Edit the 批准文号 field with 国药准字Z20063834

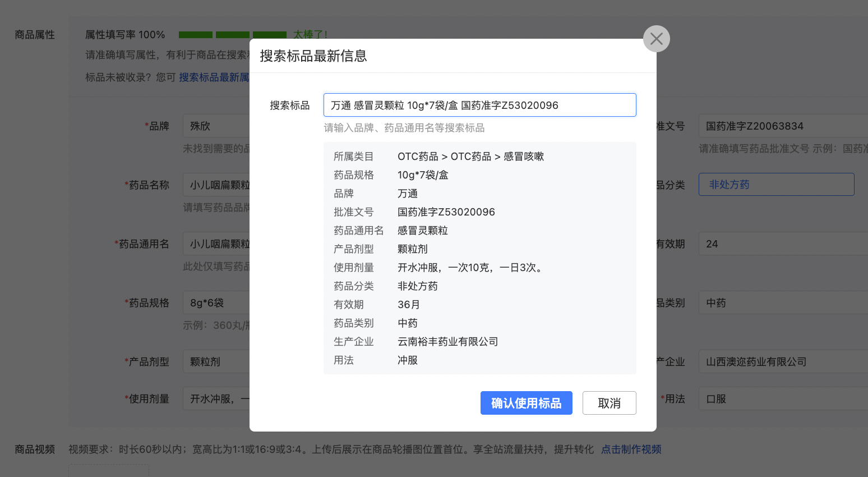coord(783,126)
